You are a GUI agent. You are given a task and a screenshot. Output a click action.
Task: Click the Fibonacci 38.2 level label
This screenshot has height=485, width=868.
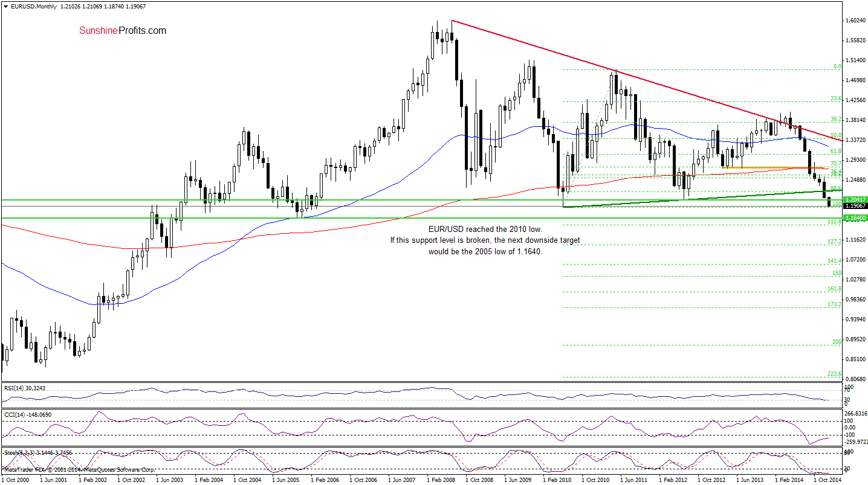[836, 118]
